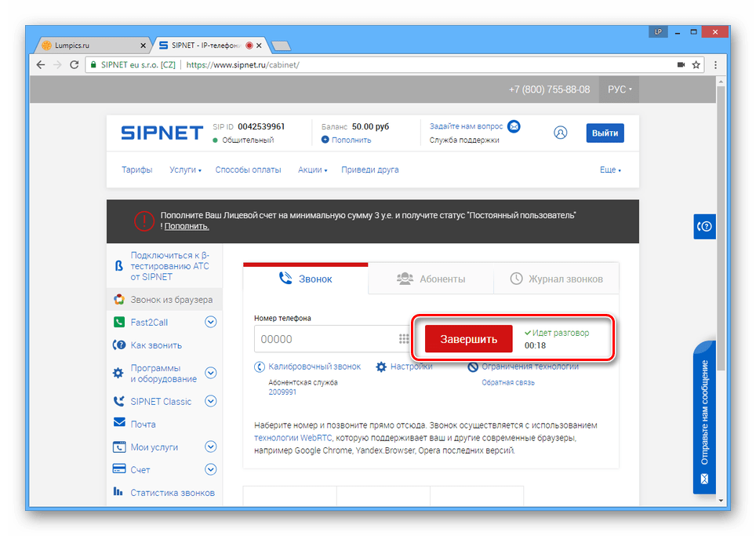Click the Мои услуги icon in sidebar
The image size is (756, 536).
[x=119, y=447]
